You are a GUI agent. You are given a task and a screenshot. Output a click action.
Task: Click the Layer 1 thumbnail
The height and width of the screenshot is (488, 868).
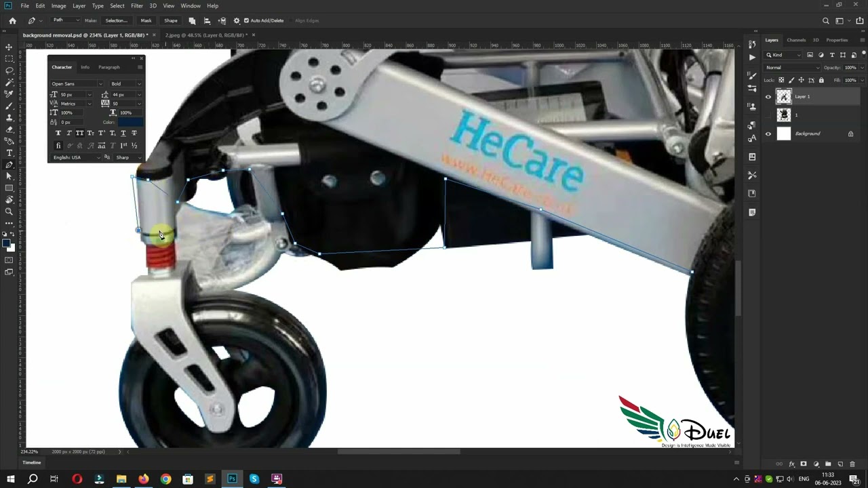(784, 97)
